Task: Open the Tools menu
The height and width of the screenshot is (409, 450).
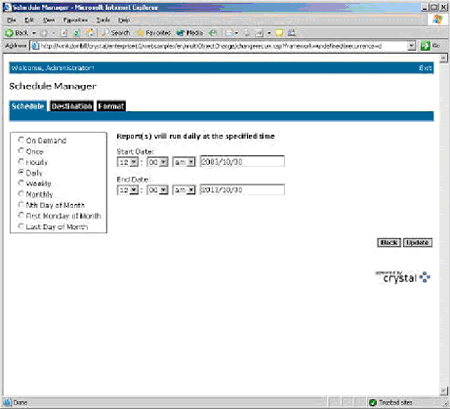Action: coord(103,20)
